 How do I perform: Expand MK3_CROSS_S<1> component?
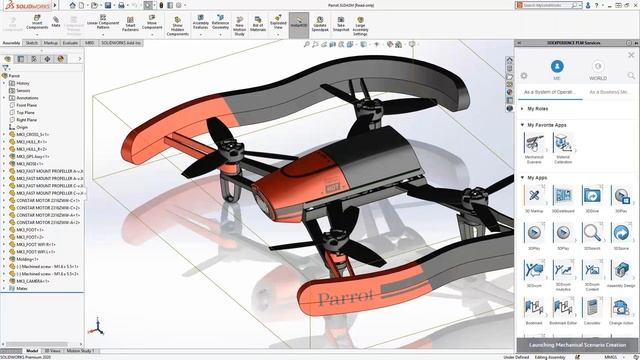click(x=4, y=134)
